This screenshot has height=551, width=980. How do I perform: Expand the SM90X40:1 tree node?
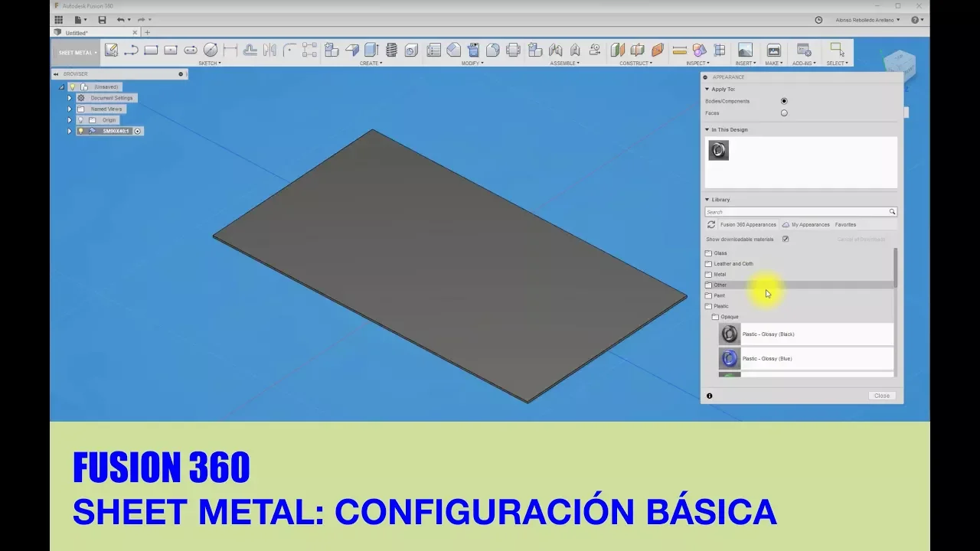point(70,131)
